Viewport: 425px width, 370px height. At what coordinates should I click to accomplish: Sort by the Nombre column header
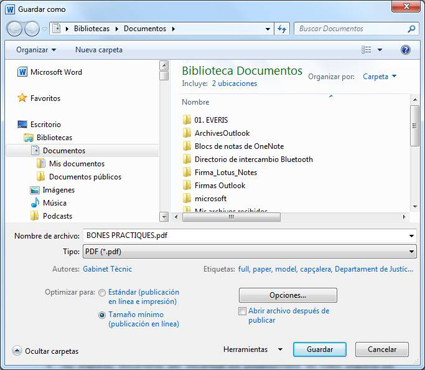coord(195,102)
